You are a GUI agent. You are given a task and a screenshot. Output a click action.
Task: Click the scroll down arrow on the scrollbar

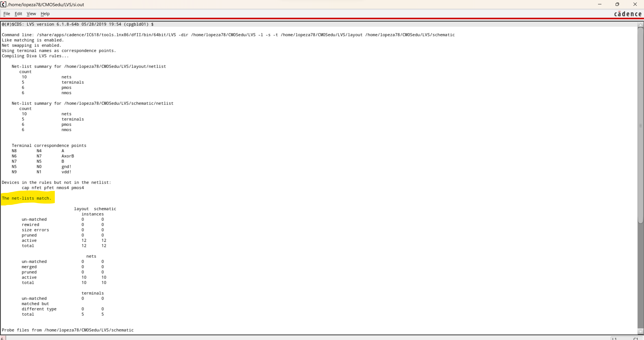point(640,331)
